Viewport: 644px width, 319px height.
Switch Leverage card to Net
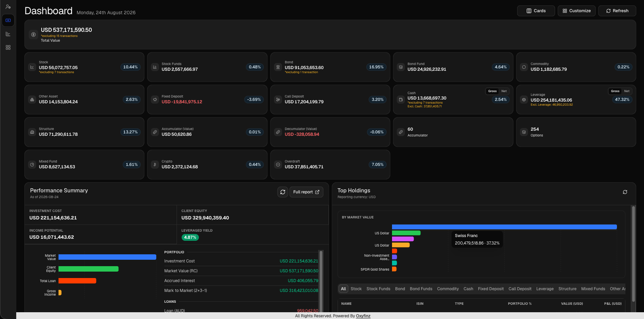pyautogui.click(x=627, y=91)
